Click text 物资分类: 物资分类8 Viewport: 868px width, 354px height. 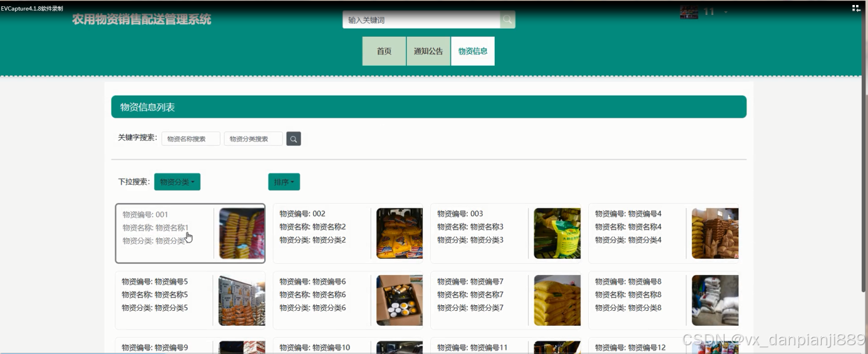628,308
